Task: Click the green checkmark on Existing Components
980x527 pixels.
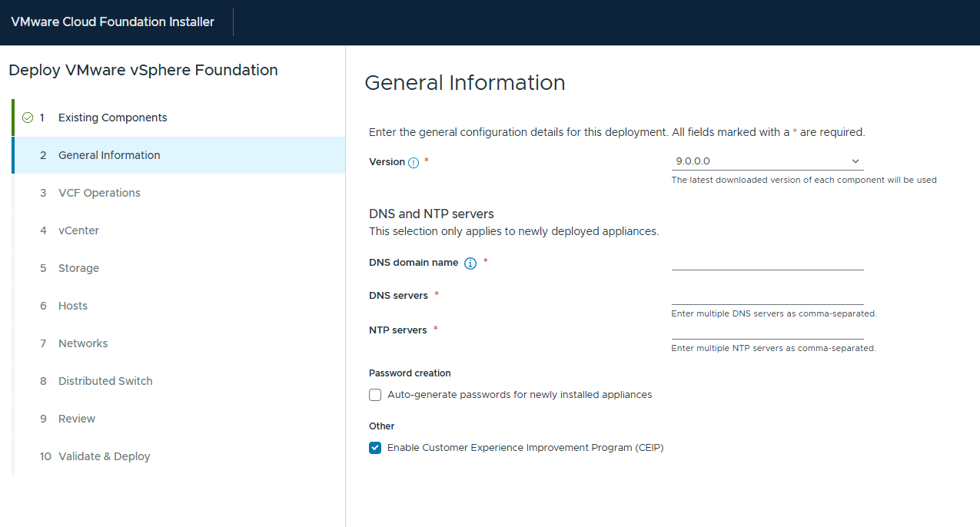Action: pos(28,118)
